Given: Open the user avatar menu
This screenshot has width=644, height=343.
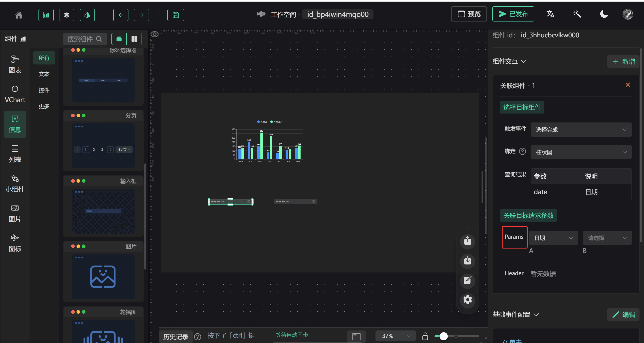Looking at the screenshot, I should click(x=628, y=14).
